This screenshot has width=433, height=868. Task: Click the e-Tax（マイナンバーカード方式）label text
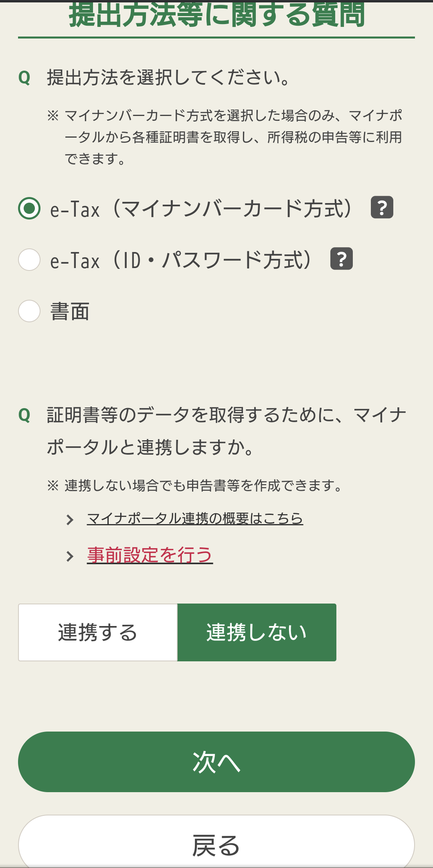[200, 209]
